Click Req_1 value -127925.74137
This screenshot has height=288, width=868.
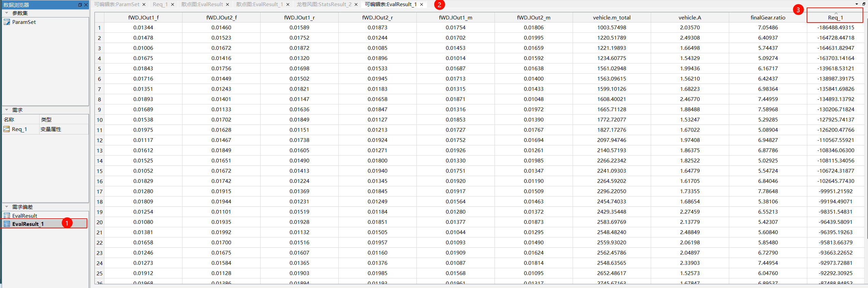(x=836, y=119)
